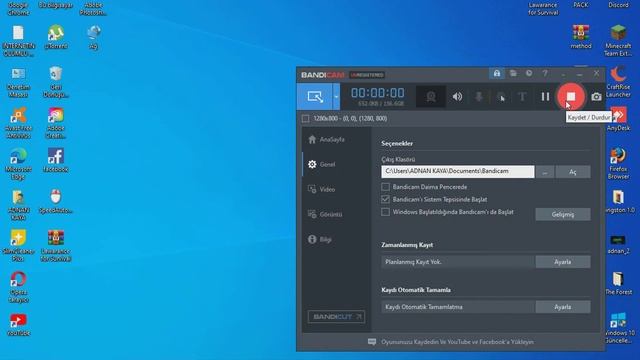The width and height of the screenshot is (640, 360).
Task: Uncheck Bandicam'ı Sistem Tepsisinde Başlat
Action: [x=385, y=200]
